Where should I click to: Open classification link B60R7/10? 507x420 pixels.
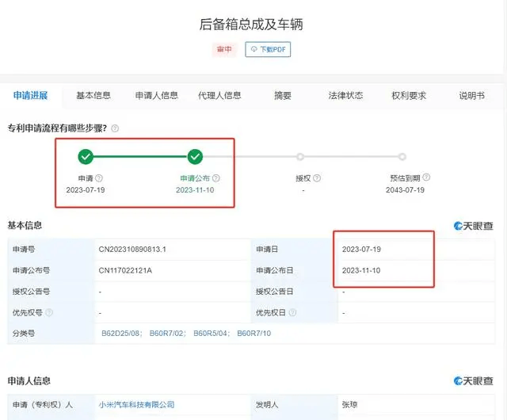coord(253,334)
